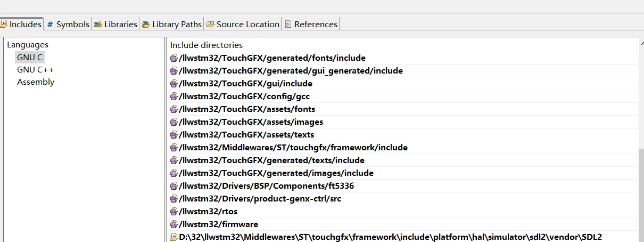Click the Libraries tab icon
The height and width of the screenshot is (242, 644).
point(98,24)
